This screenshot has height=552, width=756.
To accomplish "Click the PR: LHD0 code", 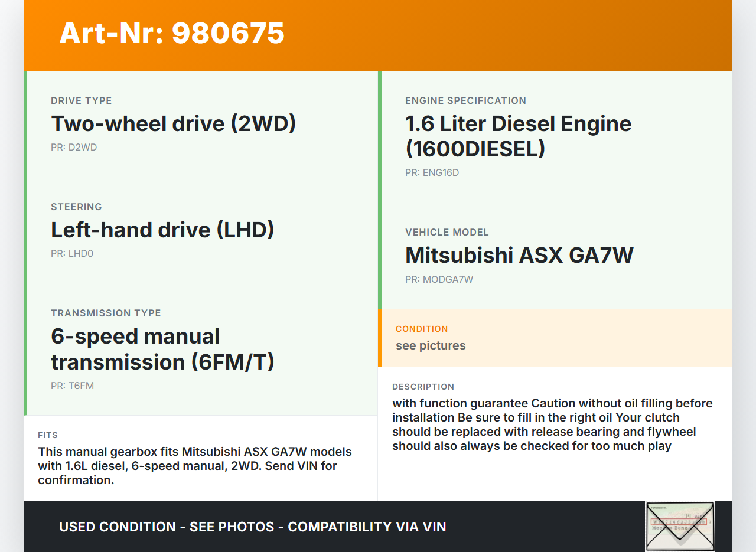I will (72, 254).
